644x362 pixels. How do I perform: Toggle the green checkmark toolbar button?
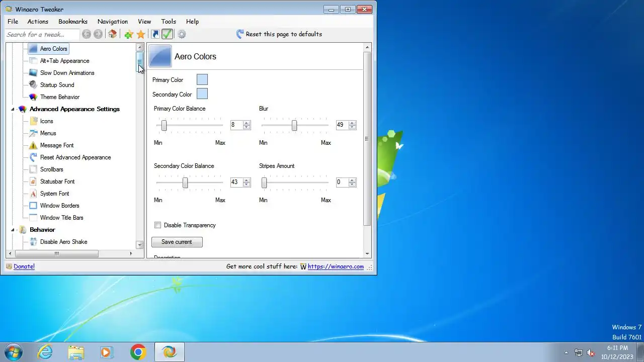(x=167, y=34)
